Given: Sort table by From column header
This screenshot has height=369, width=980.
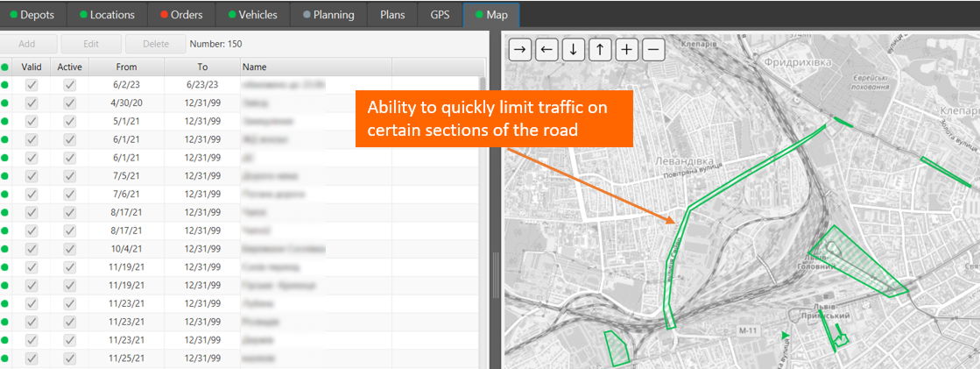Looking at the screenshot, I should pyautogui.click(x=126, y=67).
